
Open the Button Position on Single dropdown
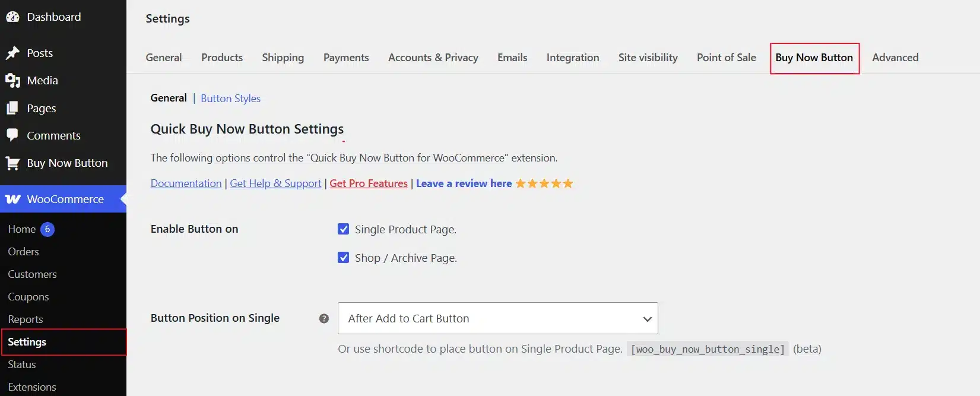[498, 318]
